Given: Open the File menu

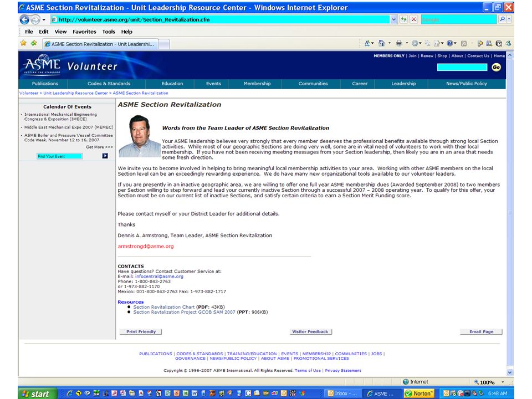Looking at the screenshot, I should pos(29,32).
